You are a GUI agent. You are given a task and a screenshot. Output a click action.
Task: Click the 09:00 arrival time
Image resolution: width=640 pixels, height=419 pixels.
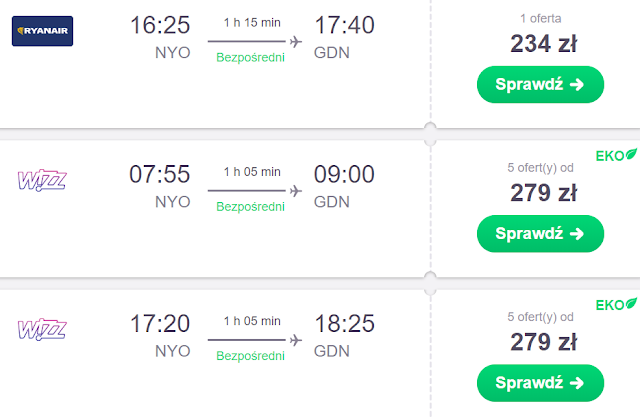click(x=344, y=174)
